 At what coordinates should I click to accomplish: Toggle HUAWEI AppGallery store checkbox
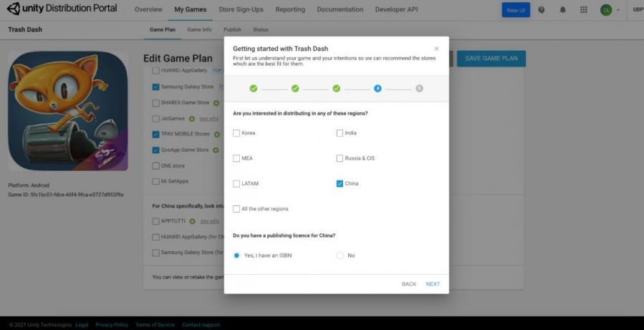pos(155,71)
